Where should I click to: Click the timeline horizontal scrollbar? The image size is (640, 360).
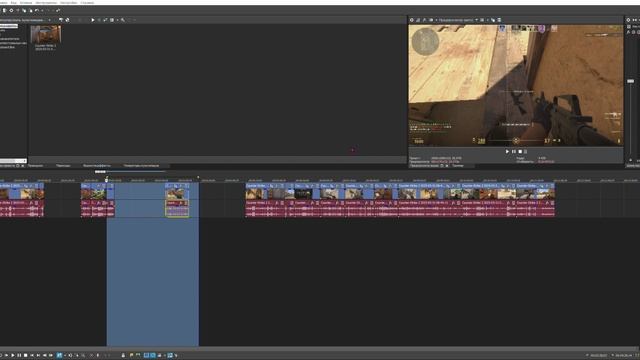318,349
